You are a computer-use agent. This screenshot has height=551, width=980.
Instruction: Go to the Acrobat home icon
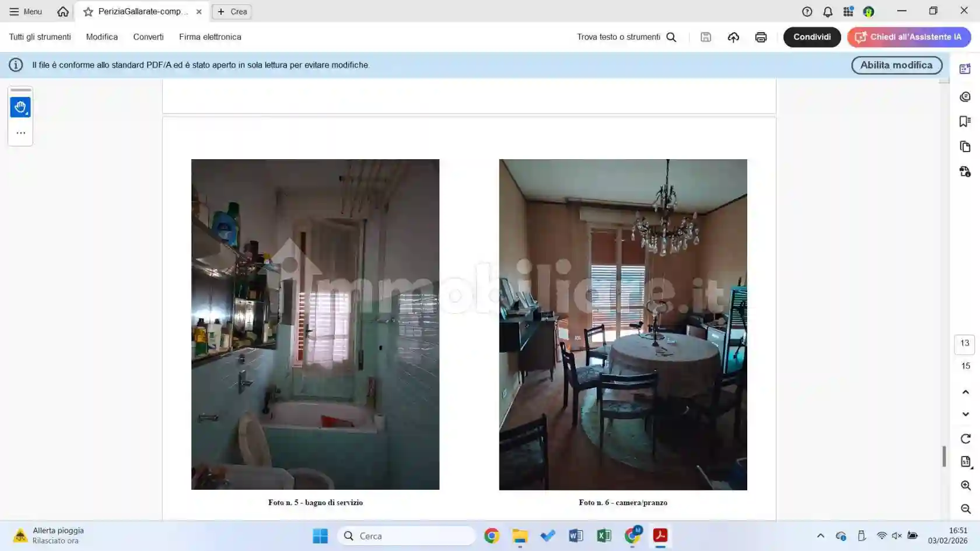point(63,12)
